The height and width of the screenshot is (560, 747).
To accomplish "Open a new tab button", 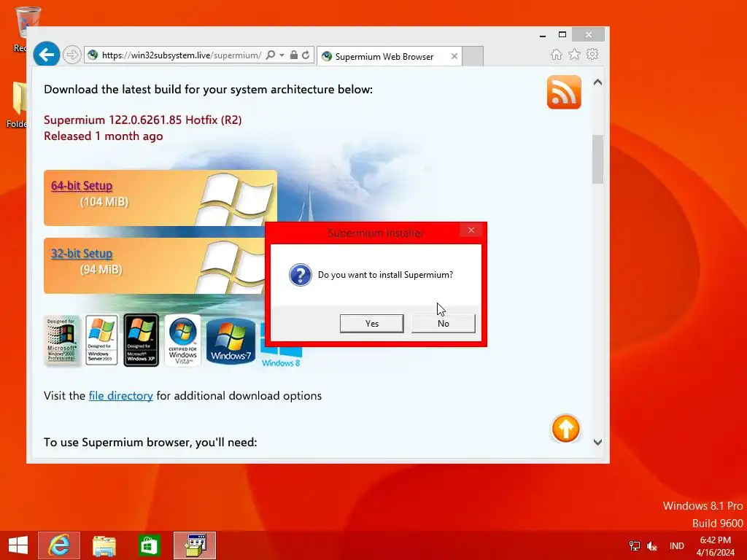I will tap(473, 56).
